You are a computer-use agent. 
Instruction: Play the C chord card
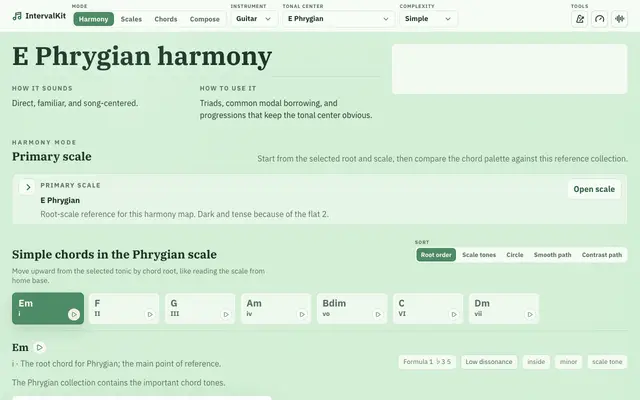point(454,314)
